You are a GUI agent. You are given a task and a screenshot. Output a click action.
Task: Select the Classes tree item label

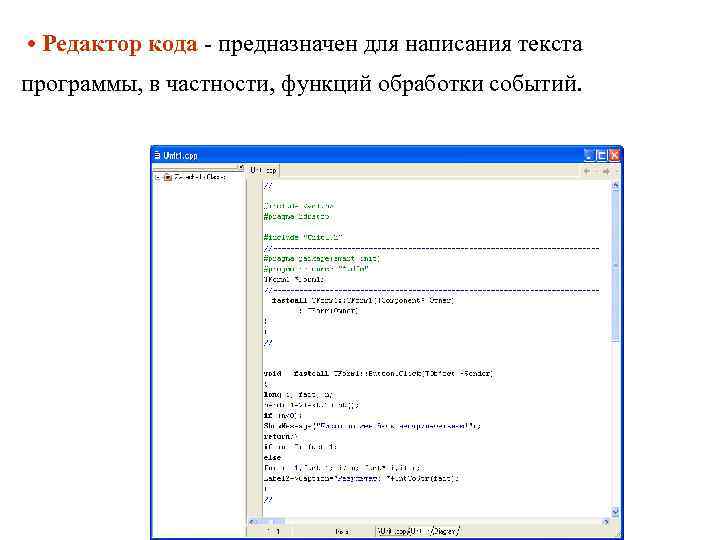pos(200,177)
